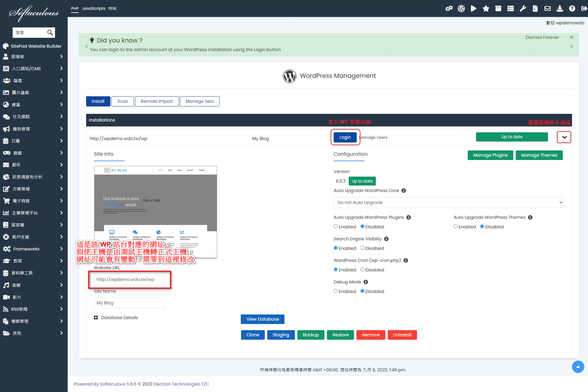The width and height of the screenshot is (588, 392).
Task: Click the cPanel icon in top toolbar
Action: click(x=449, y=9)
